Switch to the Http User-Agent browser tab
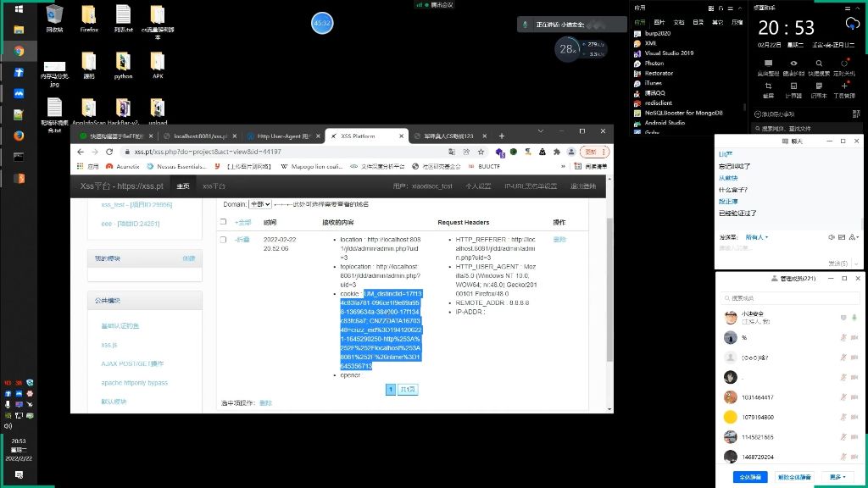Image resolution: width=868 pixels, height=488 pixels. coord(283,136)
